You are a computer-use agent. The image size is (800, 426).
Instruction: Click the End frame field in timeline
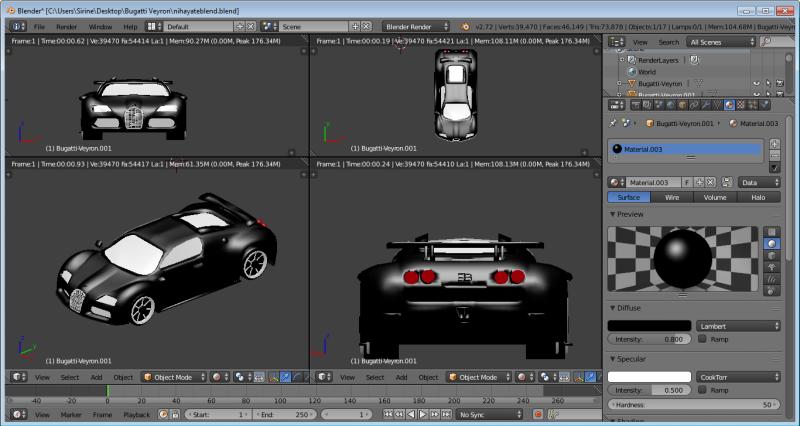coord(286,414)
